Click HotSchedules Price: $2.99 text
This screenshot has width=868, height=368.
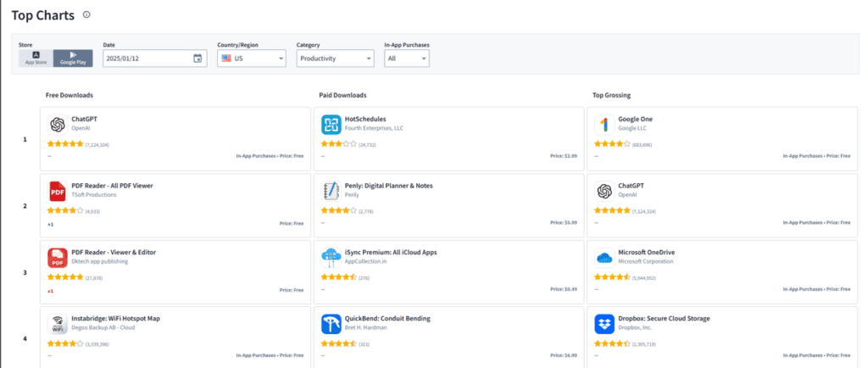[564, 156]
